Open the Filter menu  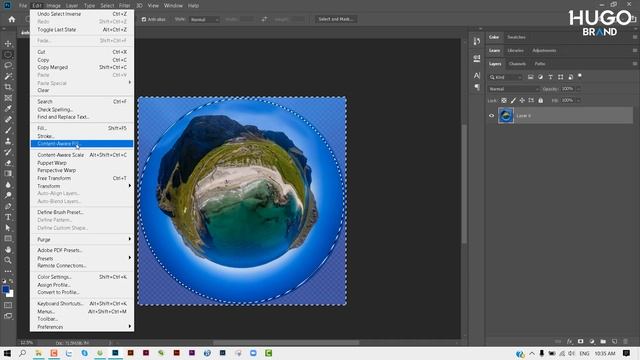124,6
